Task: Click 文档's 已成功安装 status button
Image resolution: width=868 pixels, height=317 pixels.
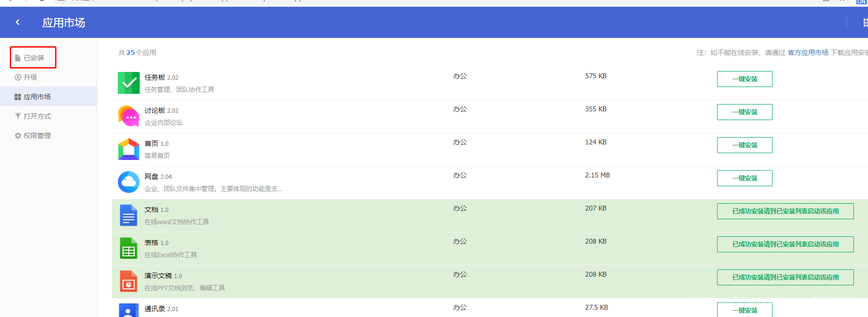Action: 785,211
